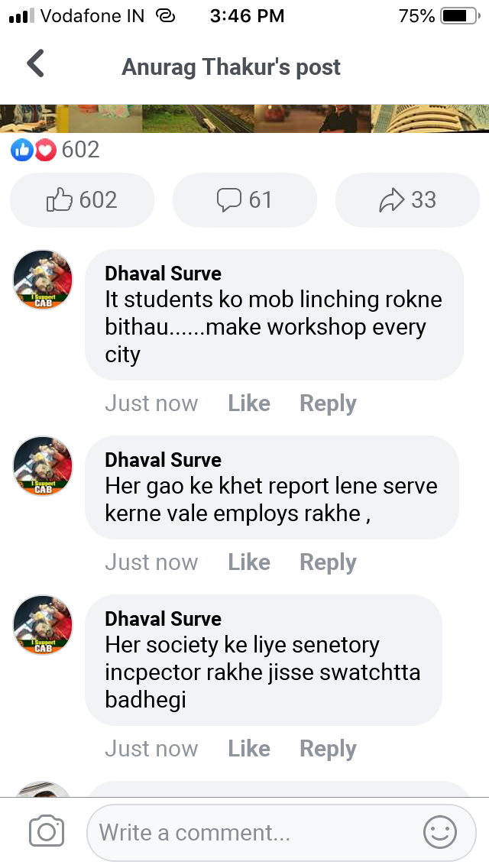Tap profile picture on senetory incpector comment
Image resolution: width=489 pixels, height=868 pixels.
44,625
